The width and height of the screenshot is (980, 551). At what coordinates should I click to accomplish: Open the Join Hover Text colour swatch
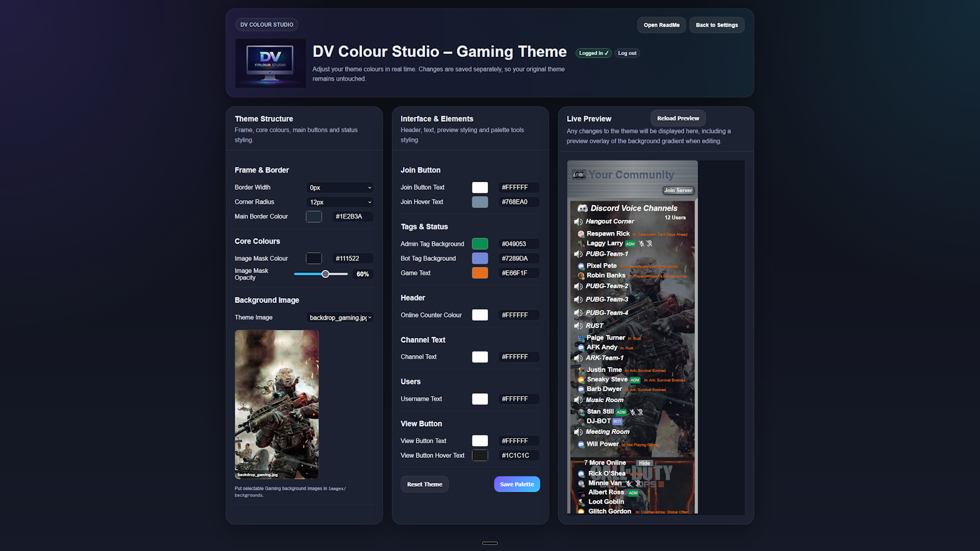tap(480, 202)
